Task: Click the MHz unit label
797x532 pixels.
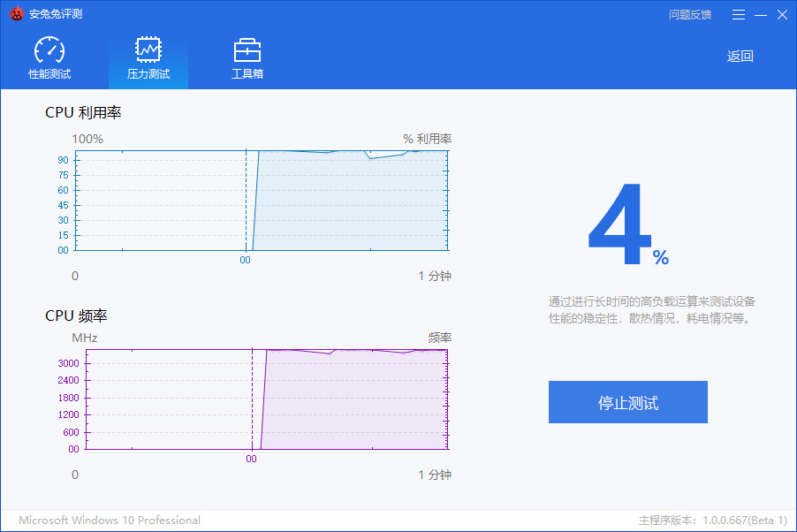Action: 84,338
